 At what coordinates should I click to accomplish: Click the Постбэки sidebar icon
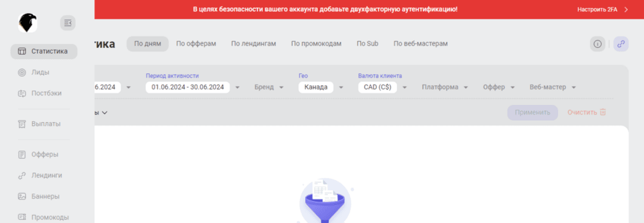click(x=22, y=93)
